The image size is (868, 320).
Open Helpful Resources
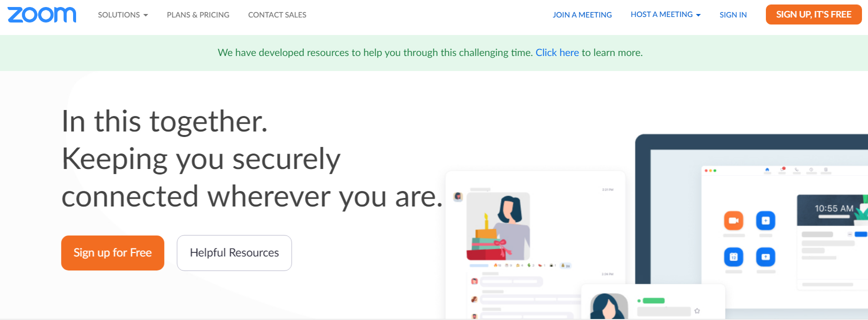[234, 252]
